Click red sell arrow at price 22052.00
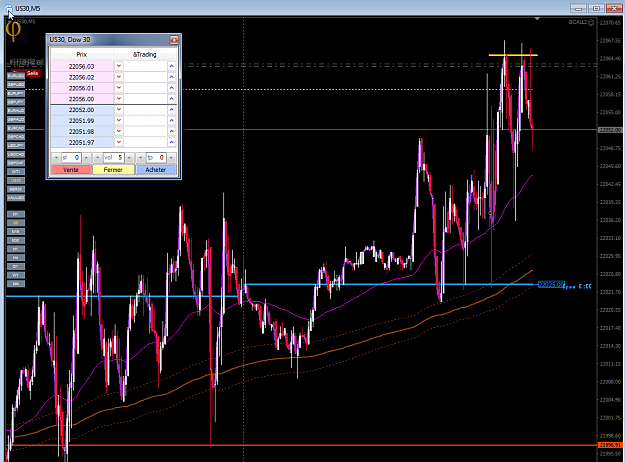 coord(119,110)
